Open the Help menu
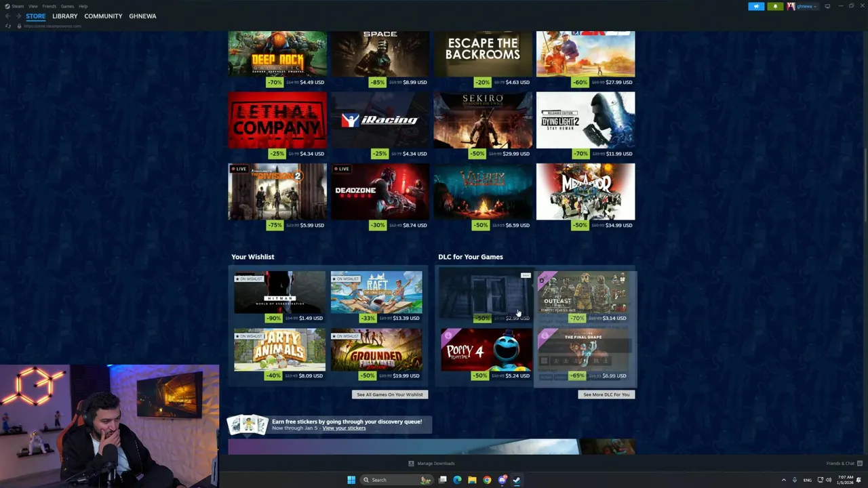This screenshot has height=488, width=868. click(x=83, y=6)
